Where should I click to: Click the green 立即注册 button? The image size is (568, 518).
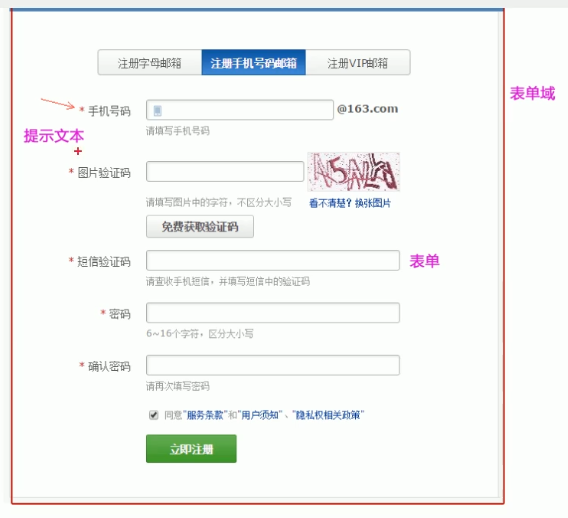tap(191, 449)
